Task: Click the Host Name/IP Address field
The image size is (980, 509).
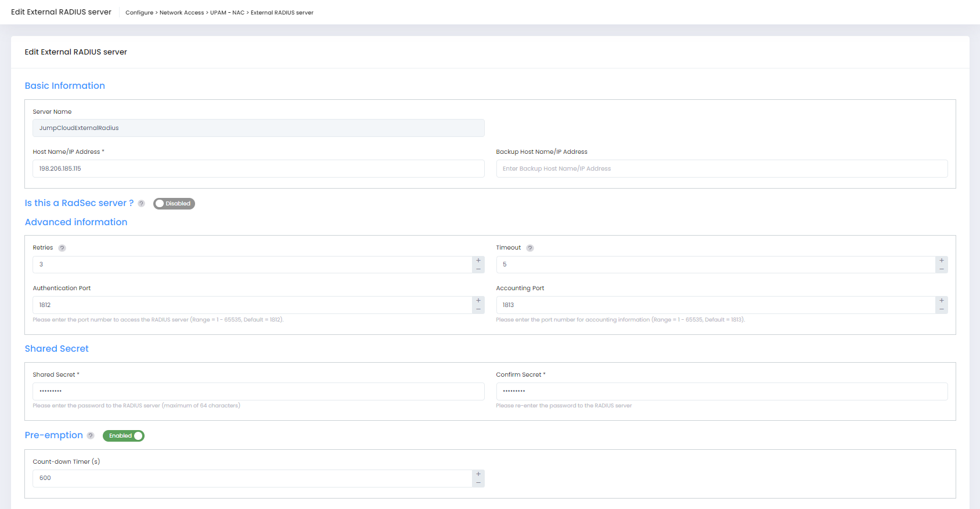Action: (x=258, y=169)
